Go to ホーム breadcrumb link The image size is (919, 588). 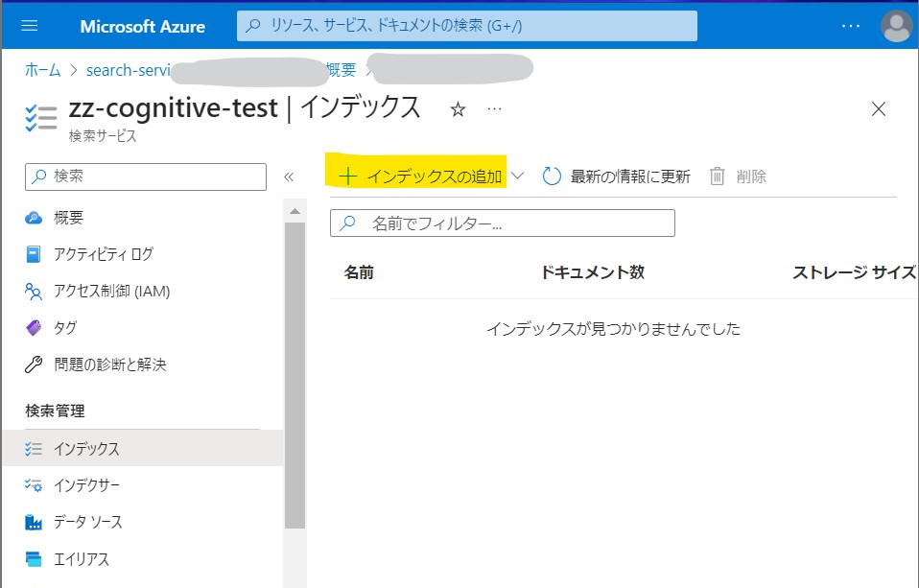tap(43, 70)
